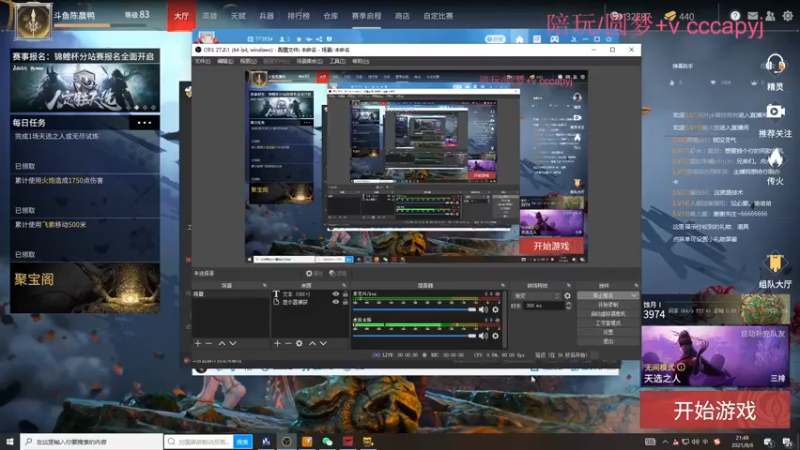The width and height of the screenshot is (800, 450).
Task: Open the 天选之人 game mode thumbnail
Action: click(715, 356)
